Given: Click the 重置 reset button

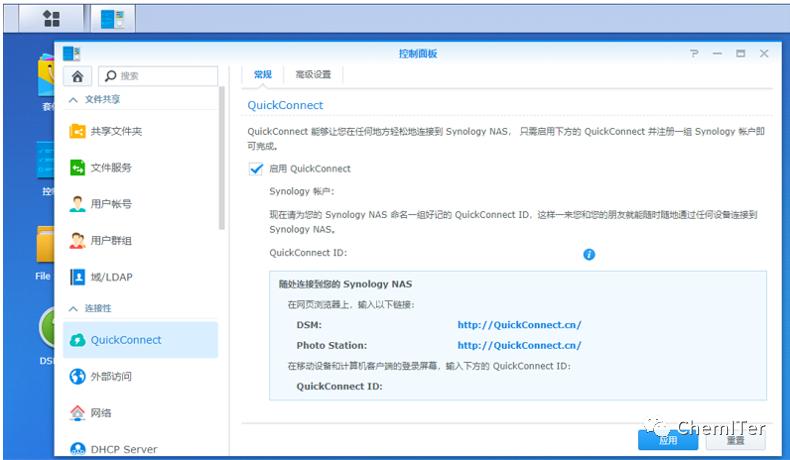Looking at the screenshot, I should click(x=736, y=440).
